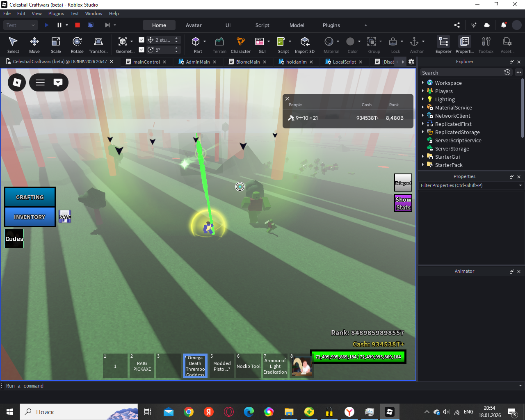Click the Teleport button
The height and width of the screenshot is (420, 525).
403,183
